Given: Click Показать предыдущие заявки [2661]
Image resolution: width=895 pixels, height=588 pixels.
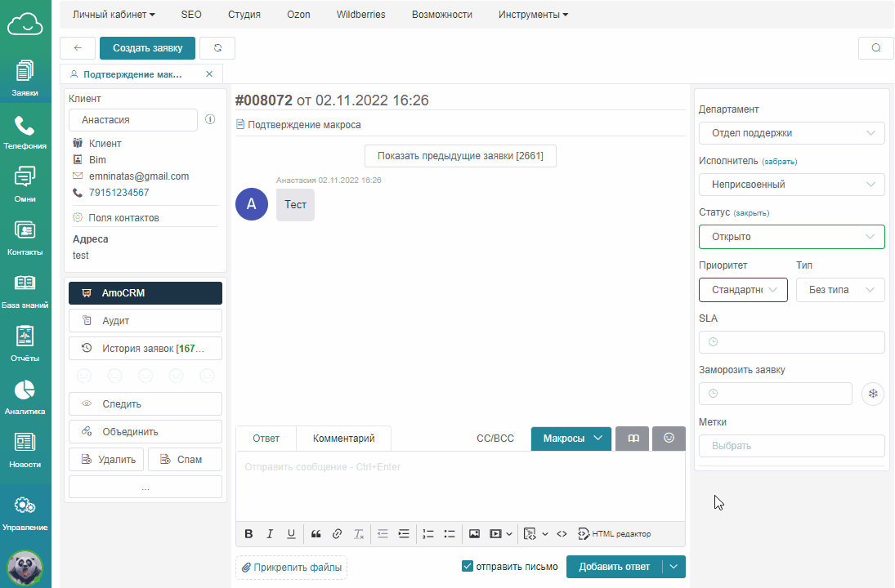Looking at the screenshot, I should coord(460,156).
